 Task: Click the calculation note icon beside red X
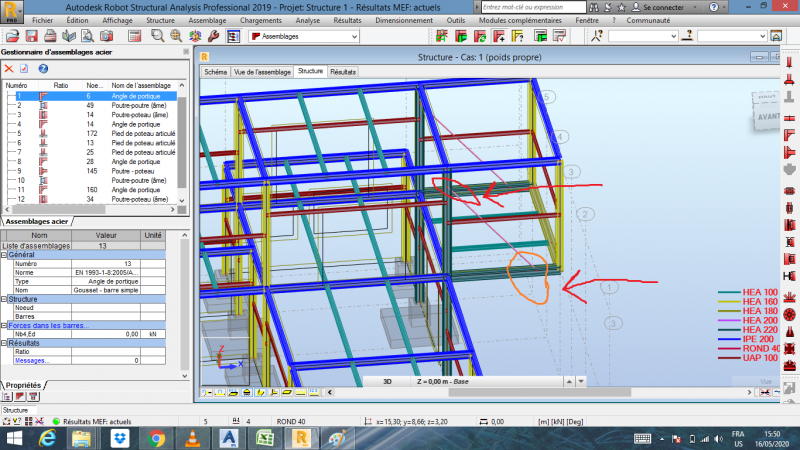(24, 69)
